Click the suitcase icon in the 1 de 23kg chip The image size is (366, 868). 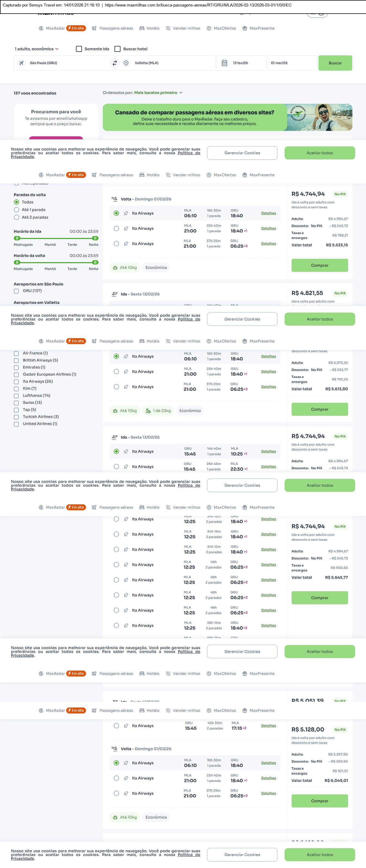tap(148, 411)
